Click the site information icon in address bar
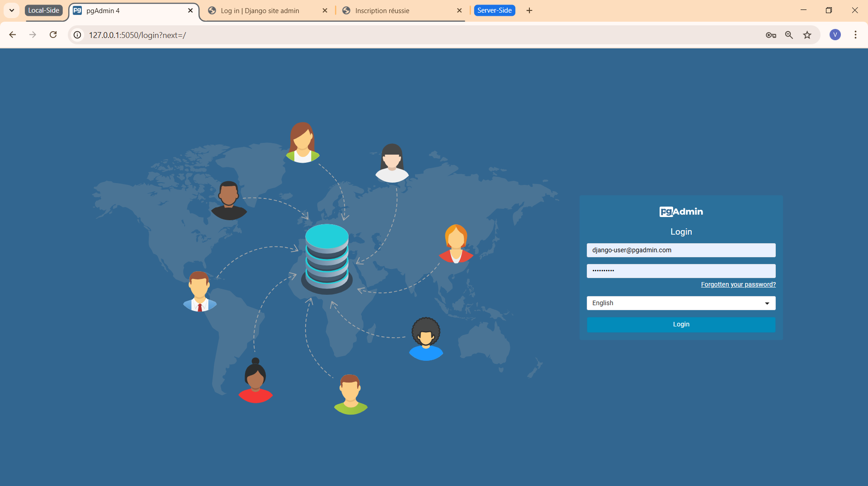This screenshot has width=868, height=486. pyautogui.click(x=77, y=34)
